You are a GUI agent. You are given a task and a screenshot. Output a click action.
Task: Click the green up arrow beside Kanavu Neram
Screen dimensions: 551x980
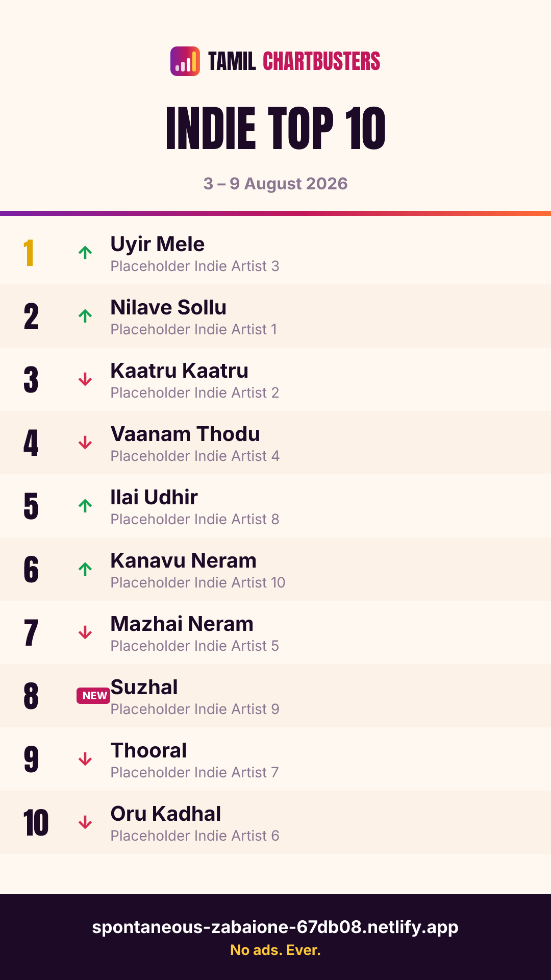(85, 569)
